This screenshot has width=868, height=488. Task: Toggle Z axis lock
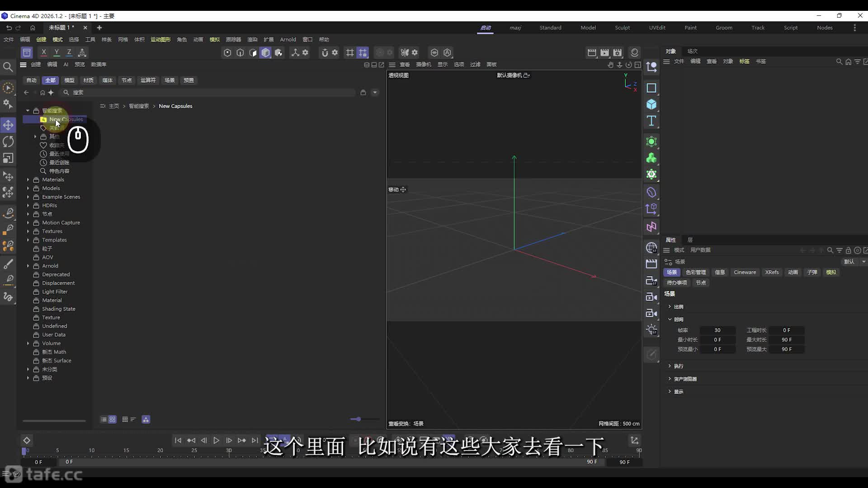click(69, 52)
